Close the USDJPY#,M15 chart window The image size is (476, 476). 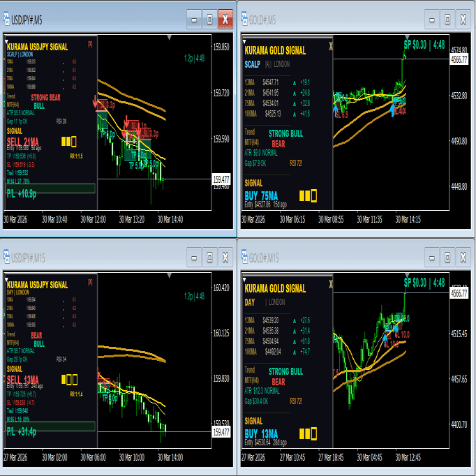point(225,258)
